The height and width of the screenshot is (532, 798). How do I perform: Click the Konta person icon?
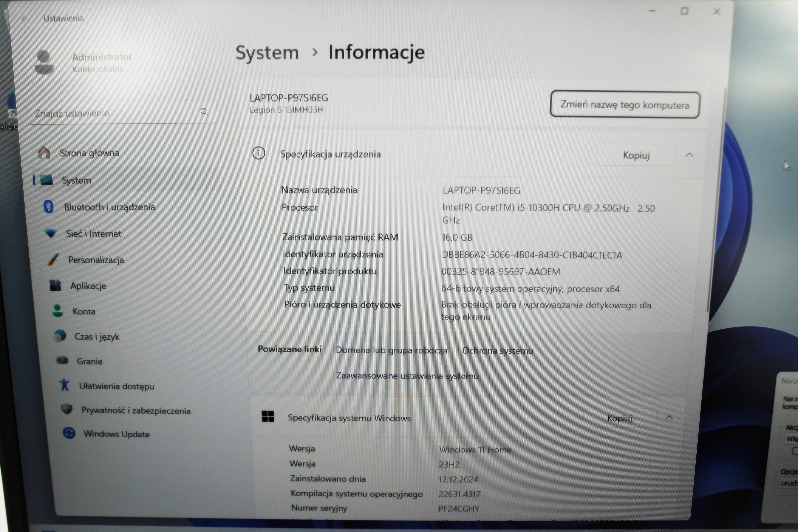pyautogui.click(x=58, y=310)
